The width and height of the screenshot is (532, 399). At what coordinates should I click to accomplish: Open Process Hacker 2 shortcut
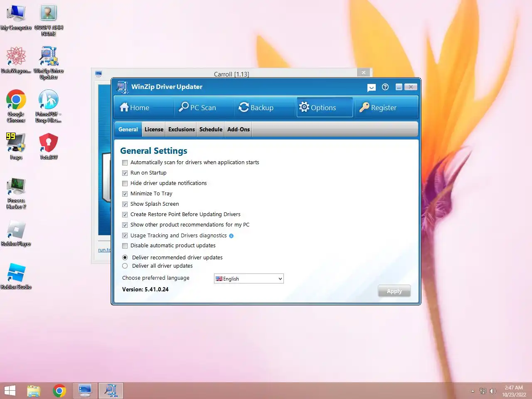click(16, 193)
